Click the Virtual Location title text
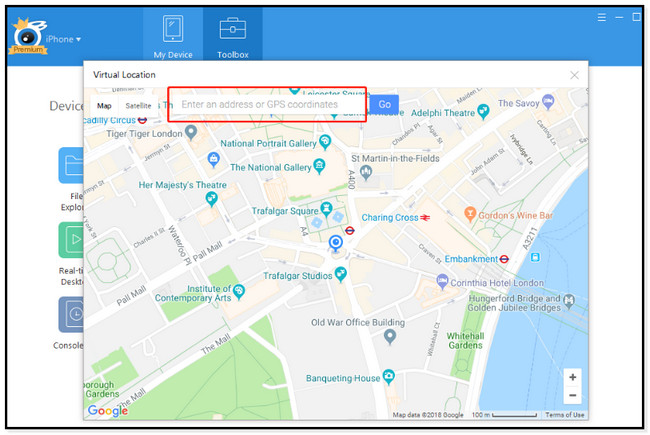 tap(124, 75)
